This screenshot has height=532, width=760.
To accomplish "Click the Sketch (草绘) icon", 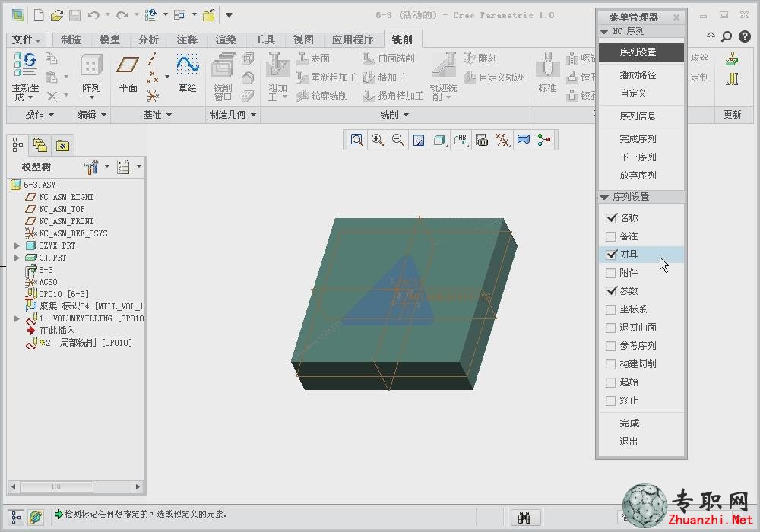I will click(x=188, y=65).
